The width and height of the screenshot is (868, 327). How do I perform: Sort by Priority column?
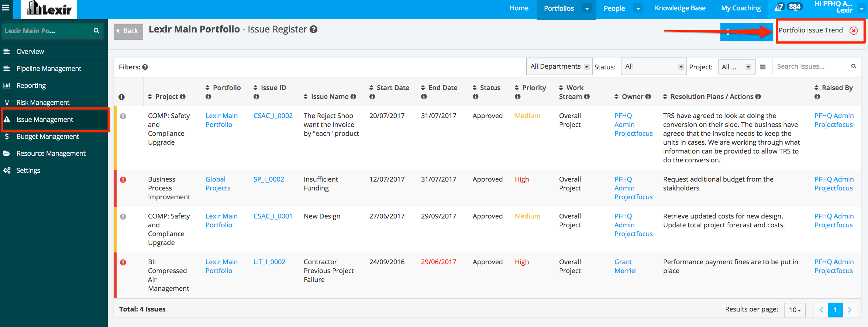(517, 88)
